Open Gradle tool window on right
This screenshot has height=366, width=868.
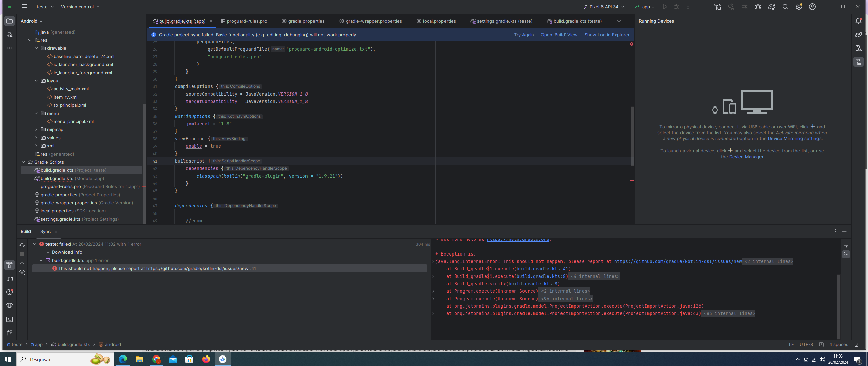pos(859,35)
